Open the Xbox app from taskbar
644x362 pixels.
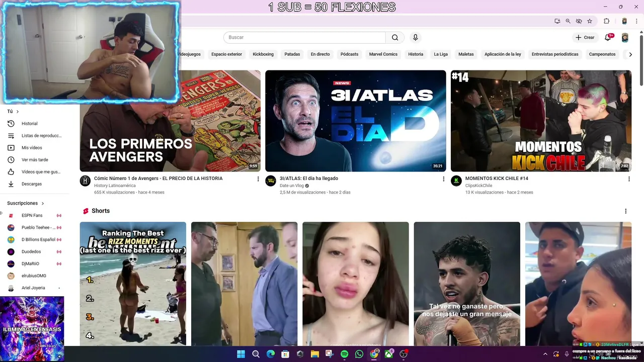[x=389, y=354]
